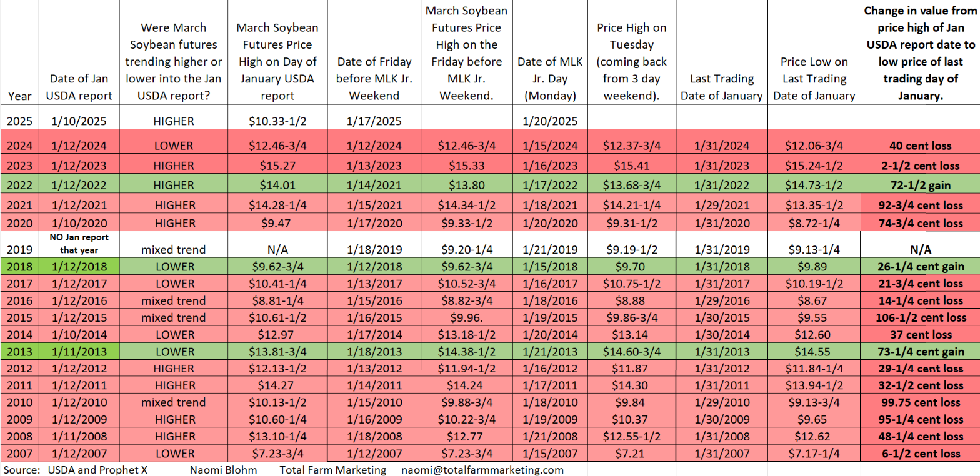Click the '95-1/4 cent loss' cell
The image size is (980, 476).
click(920, 419)
